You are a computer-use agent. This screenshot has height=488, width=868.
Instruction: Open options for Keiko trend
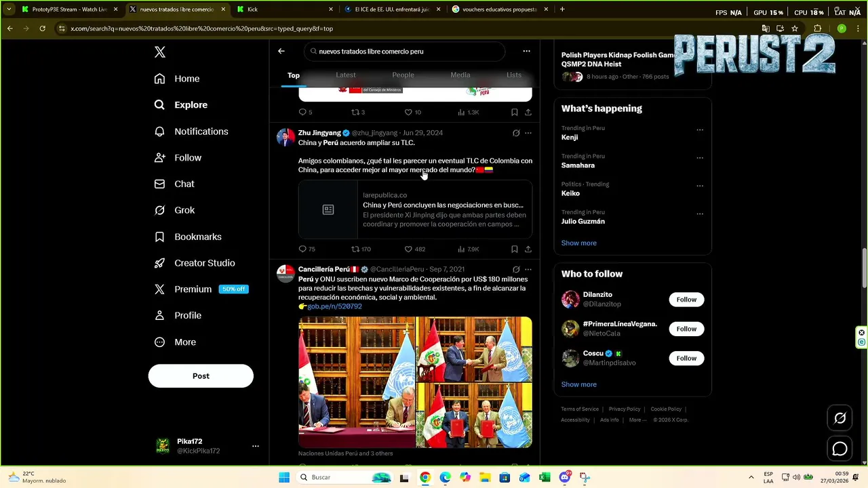700,186
